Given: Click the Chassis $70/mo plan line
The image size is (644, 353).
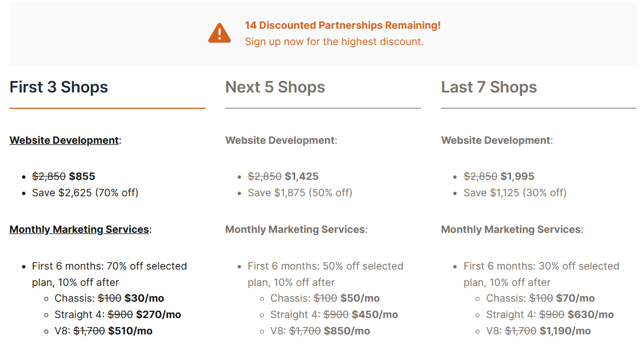Looking at the screenshot, I should pos(541,298).
